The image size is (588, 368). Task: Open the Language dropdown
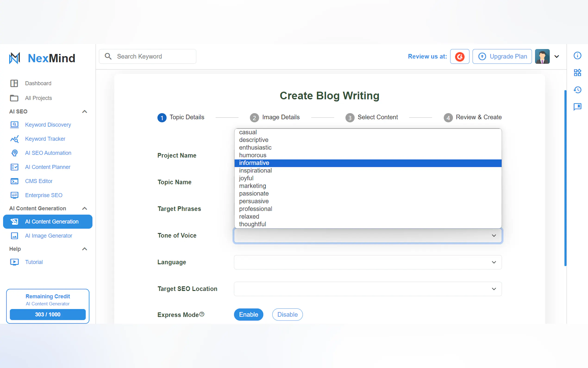368,262
